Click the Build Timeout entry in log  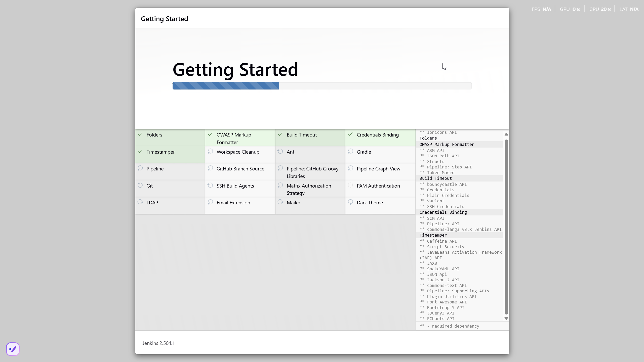pos(435,178)
